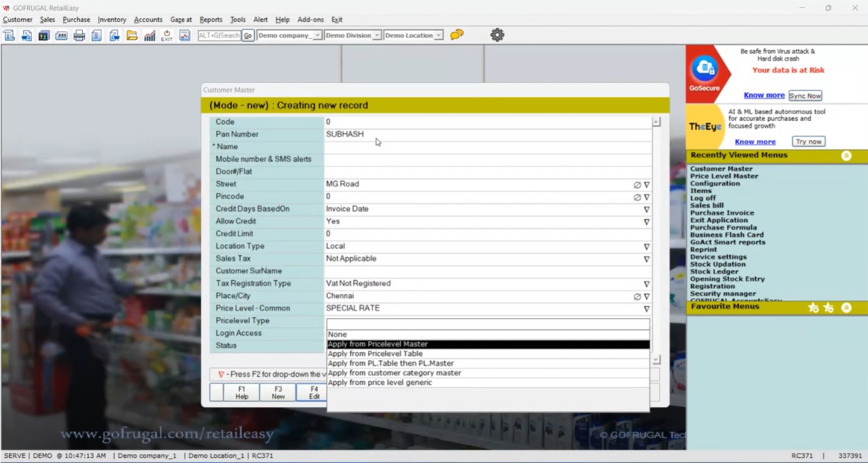Open the Reports menu

[x=211, y=20]
